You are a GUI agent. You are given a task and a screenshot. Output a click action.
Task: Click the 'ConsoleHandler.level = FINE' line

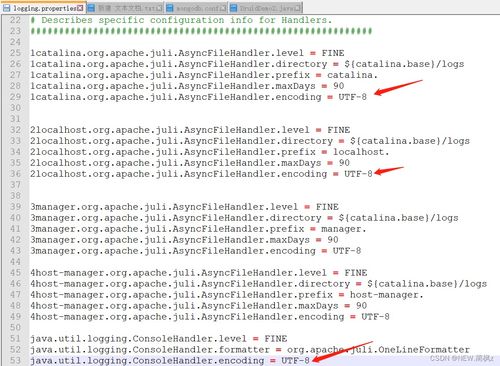coord(159,339)
